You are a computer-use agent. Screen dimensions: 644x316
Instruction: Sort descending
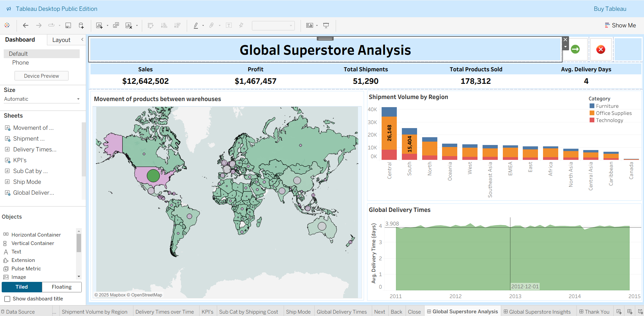pos(177,25)
